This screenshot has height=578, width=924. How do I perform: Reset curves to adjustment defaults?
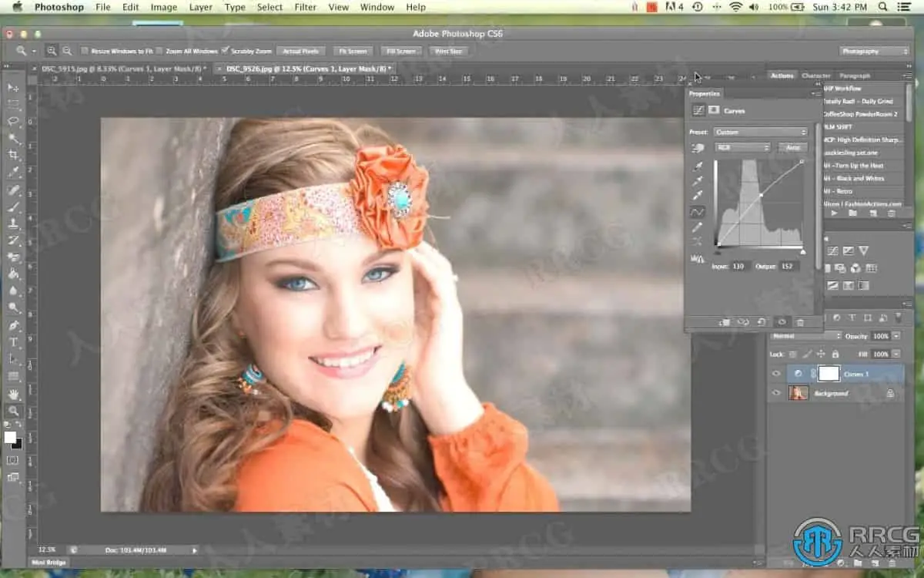click(762, 322)
